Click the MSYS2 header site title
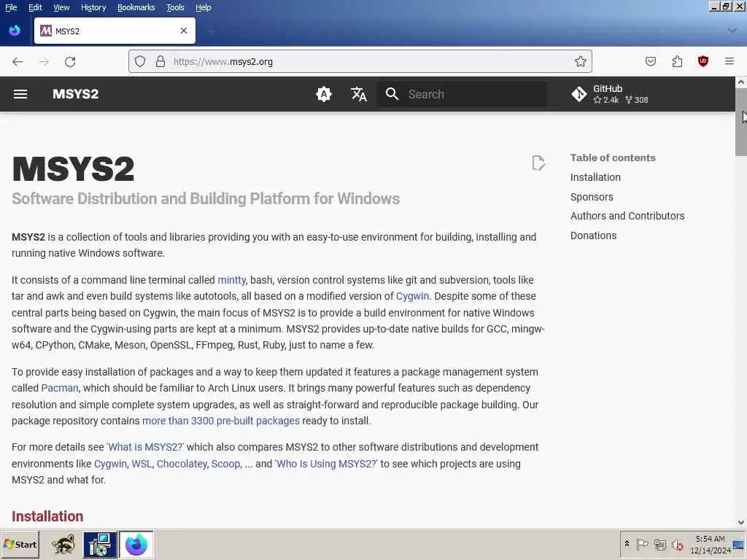 click(x=76, y=94)
